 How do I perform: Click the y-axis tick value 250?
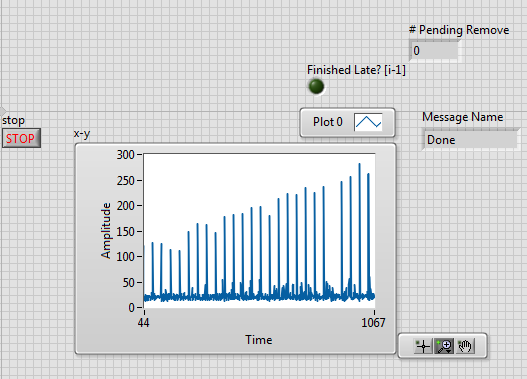point(125,181)
